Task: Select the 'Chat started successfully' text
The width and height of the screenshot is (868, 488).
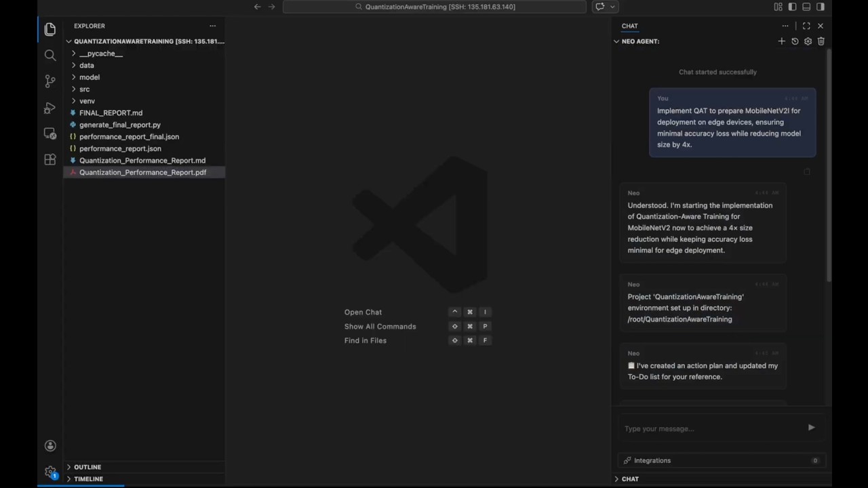Action: (717, 72)
